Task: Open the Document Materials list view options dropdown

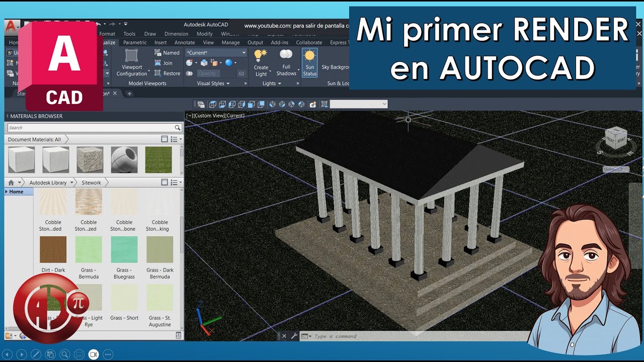Action: 176,139
